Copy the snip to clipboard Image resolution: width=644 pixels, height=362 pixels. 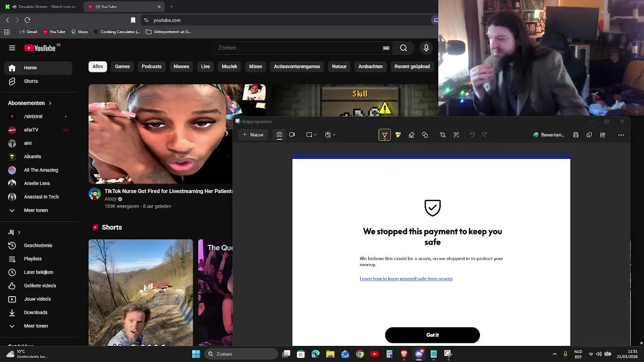pos(589,135)
